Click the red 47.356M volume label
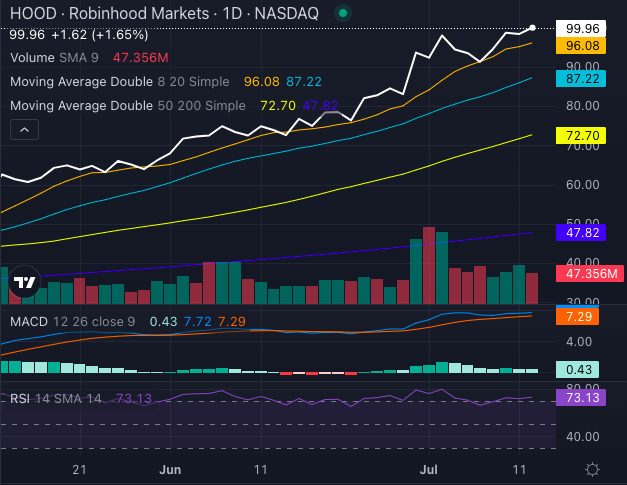 [x=590, y=273]
